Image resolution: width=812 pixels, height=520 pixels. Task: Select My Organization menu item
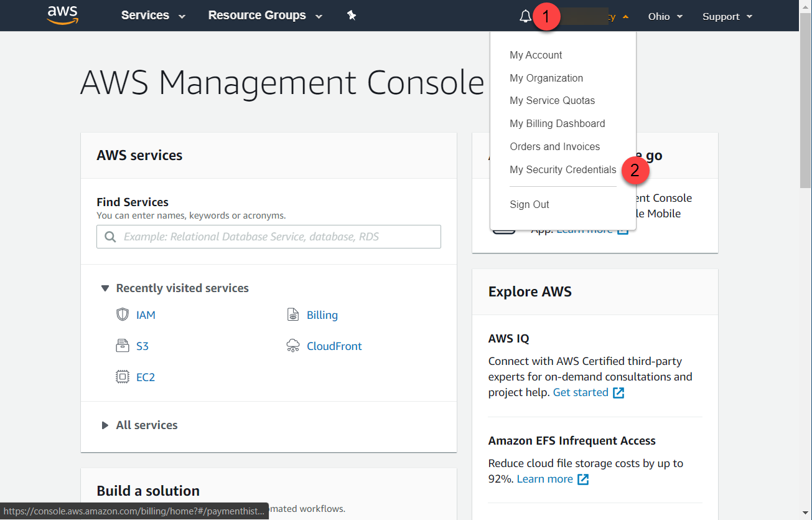pos(546,78)
